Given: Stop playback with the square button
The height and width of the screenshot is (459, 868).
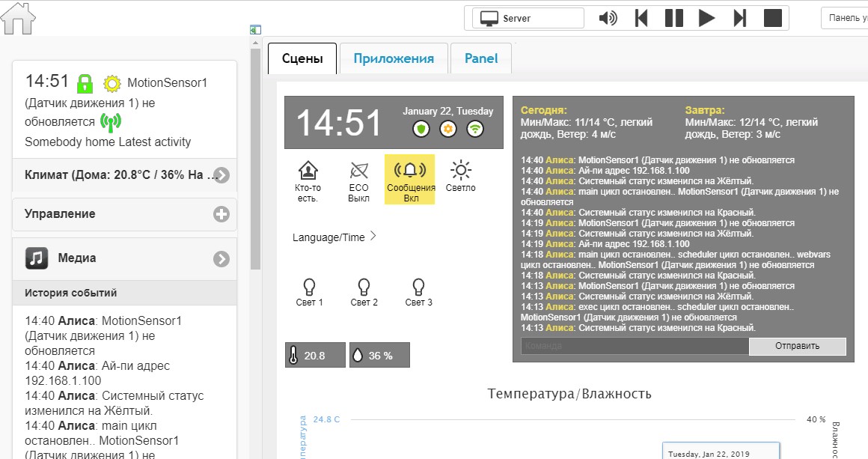Looking at the screenshot, I should (x=773, y=18).
